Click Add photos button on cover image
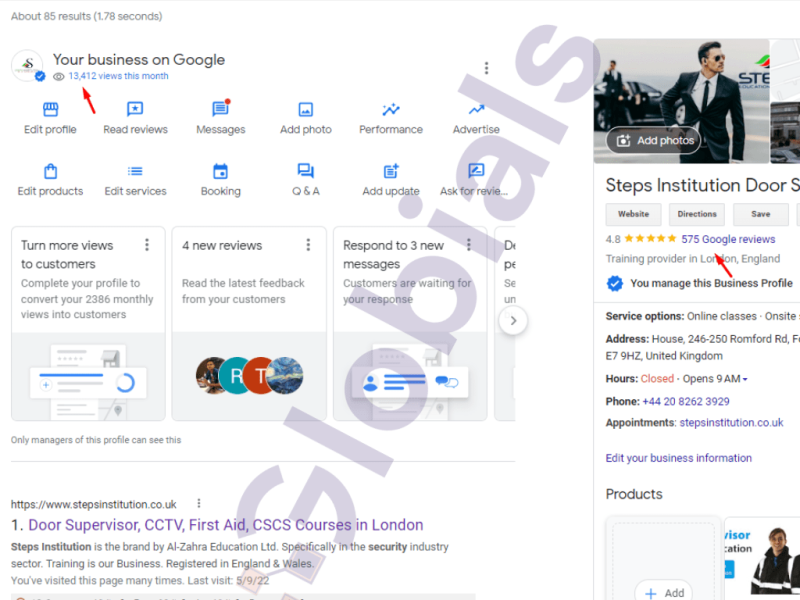Screen dimensions: 800x600 [x=654, y=140]
